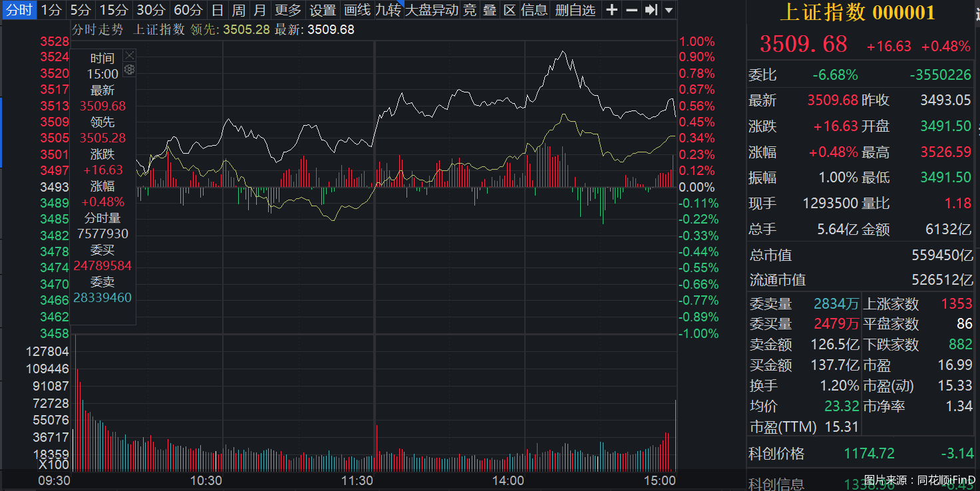Click the 买金额 137.7亿 value
980x491 pixels.
click(834, 365)
